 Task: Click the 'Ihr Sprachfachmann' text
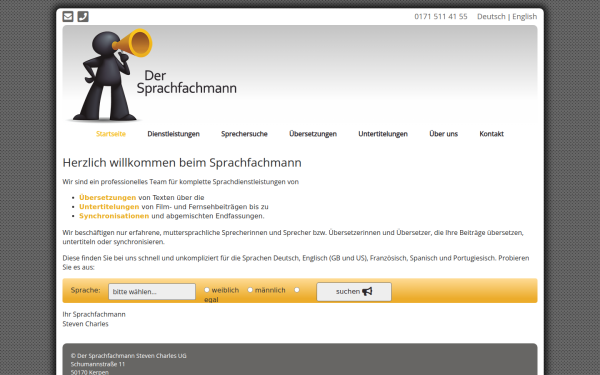[94, 314]
